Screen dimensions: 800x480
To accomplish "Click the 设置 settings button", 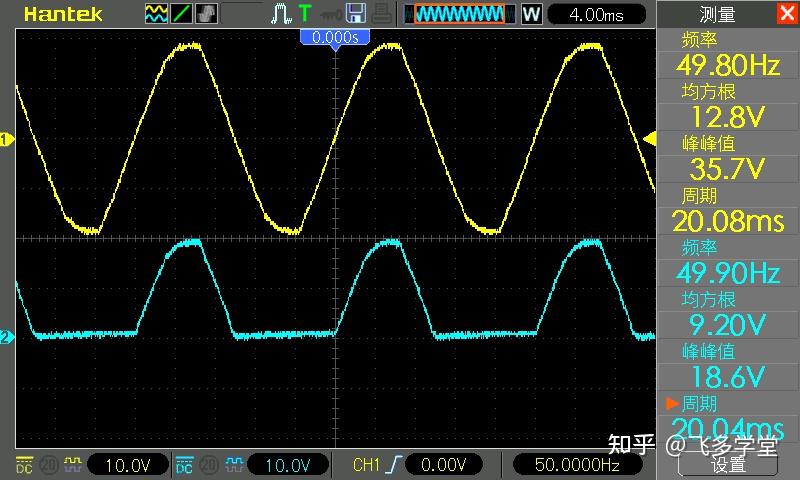I will [x=728, y=464].
